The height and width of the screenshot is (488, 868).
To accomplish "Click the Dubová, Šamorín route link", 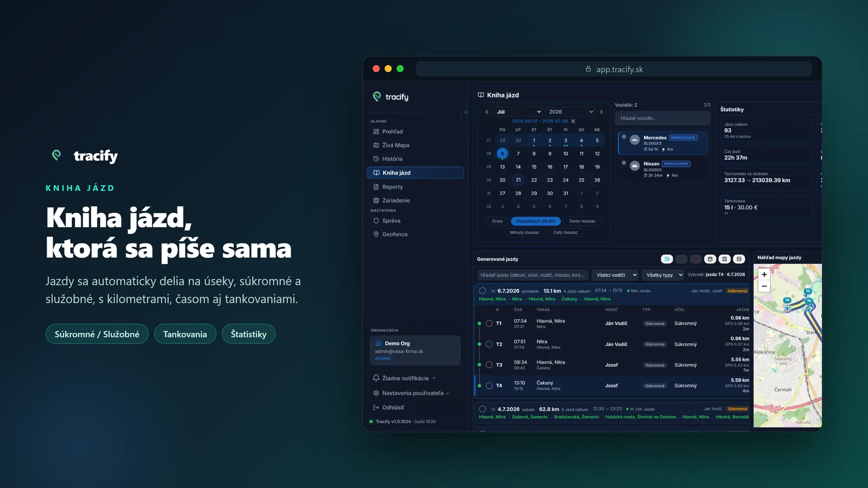I will click(x=529, y=417).
